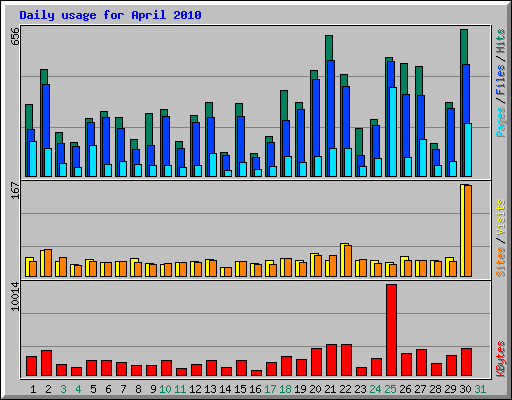Click the 10014 axis value
512x400 pixels.
pos(15,296)
